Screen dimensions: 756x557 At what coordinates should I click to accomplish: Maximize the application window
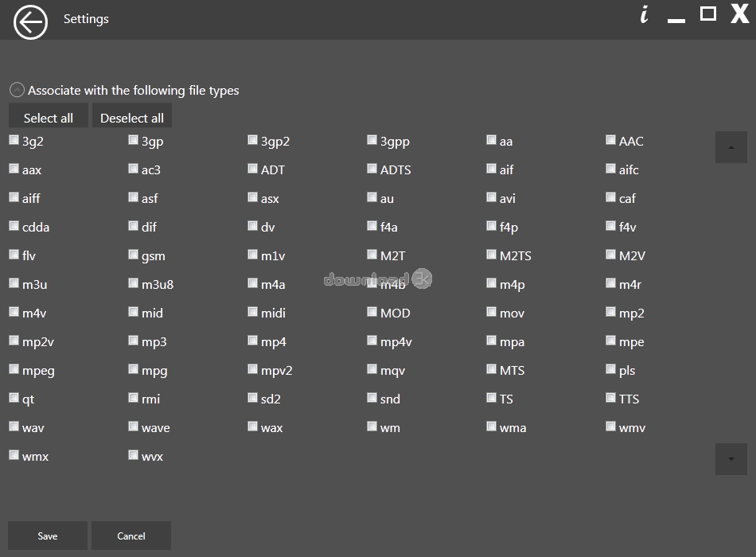pyautogui.click(x=707, y=14)
